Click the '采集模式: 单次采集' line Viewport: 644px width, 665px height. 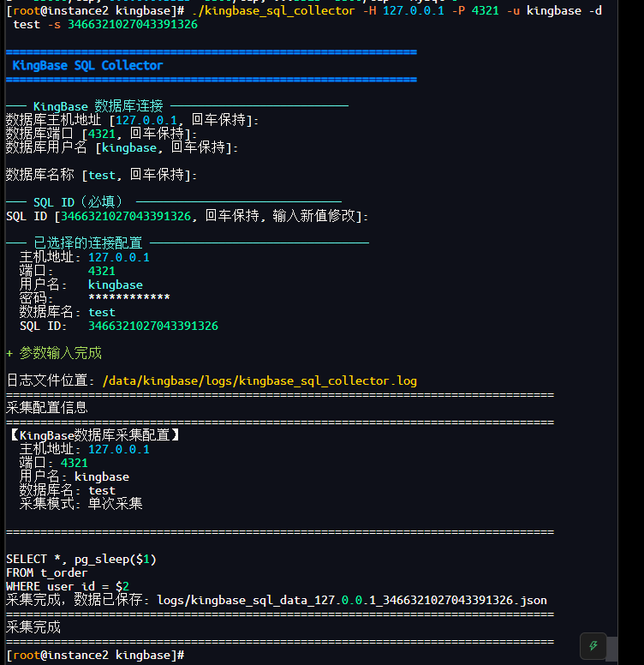click(80, 504)
